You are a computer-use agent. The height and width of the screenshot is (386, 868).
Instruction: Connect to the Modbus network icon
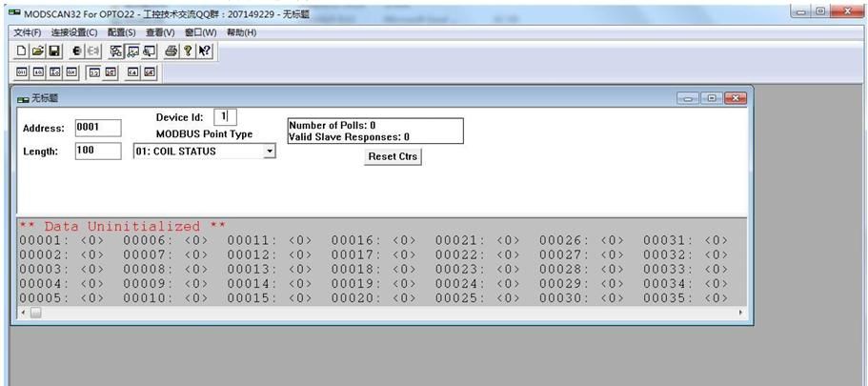coord(77,51)
